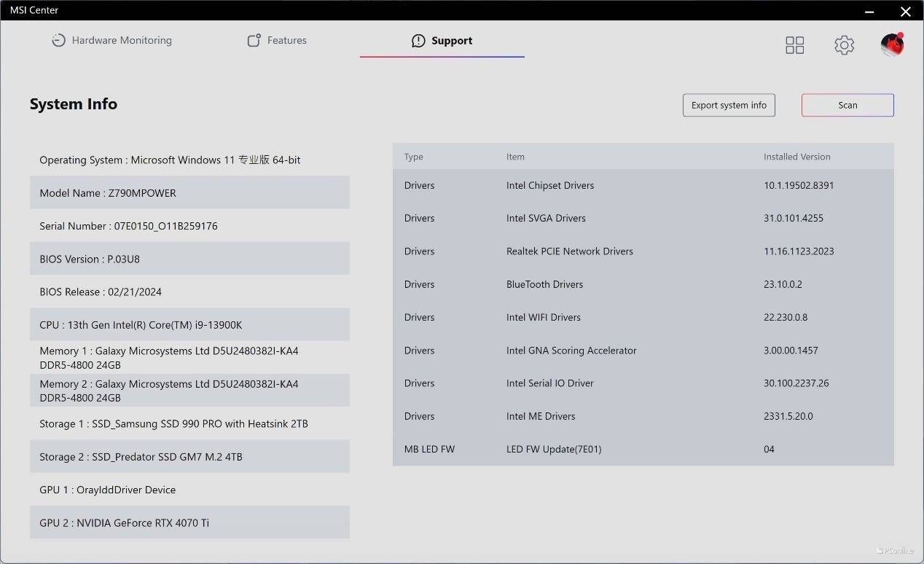Screen dimensions: 924x564
Task: Select the Intel WIFI Drivers row
Action: (x=643, y=318)
